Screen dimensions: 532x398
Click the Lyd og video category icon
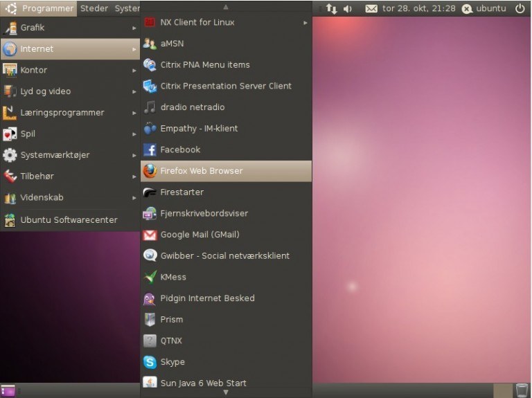click(10, 91)
